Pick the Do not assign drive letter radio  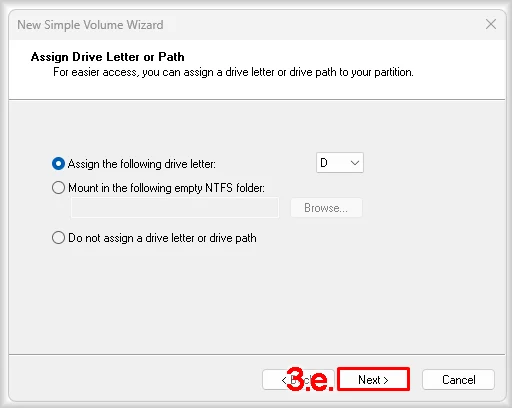click(x=58, y=238)
